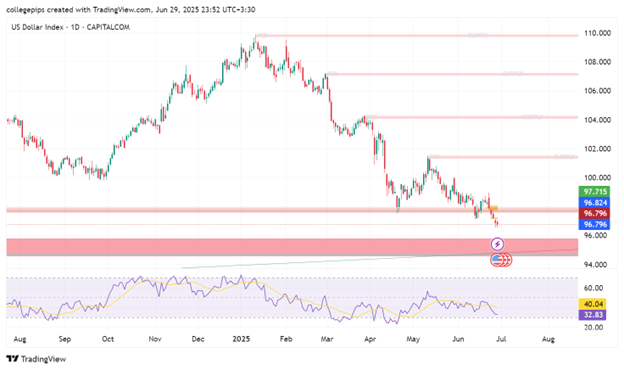Image resolution: width=624 pixels, height=370 pixels.
Task: Click the May label on time axis
Action: 413,339
